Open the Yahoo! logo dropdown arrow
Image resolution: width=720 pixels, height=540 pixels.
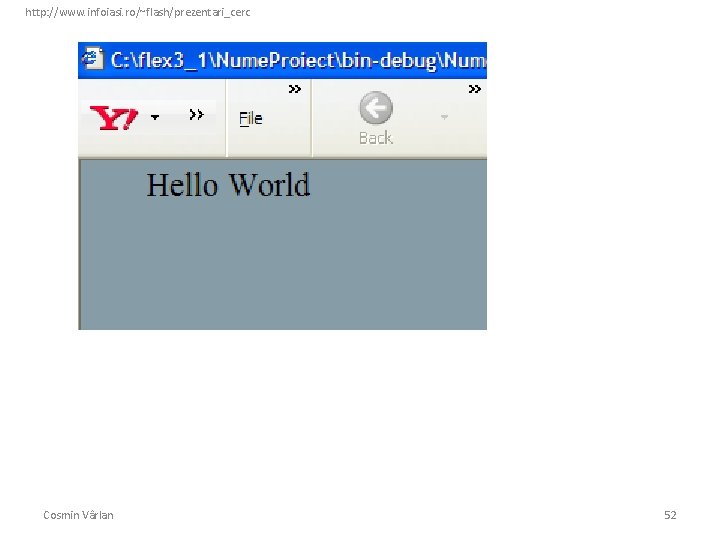pyautogui.click(x=155, y=118)
